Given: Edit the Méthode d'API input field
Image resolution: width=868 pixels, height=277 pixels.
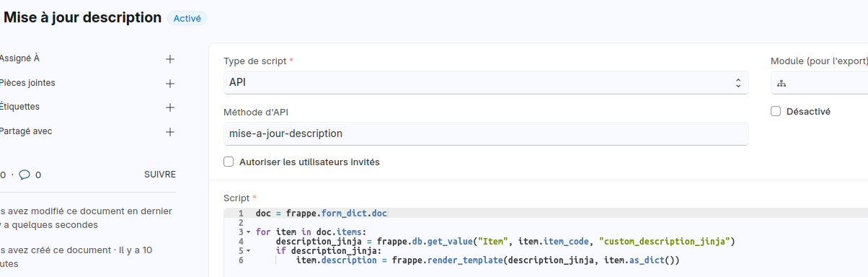Looking at the screenshot, I should [x=486, y=133].
